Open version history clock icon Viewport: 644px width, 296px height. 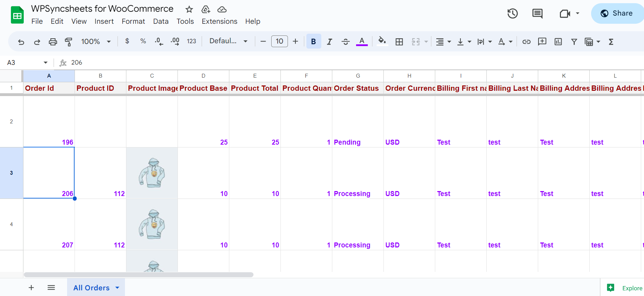point(512,13)
